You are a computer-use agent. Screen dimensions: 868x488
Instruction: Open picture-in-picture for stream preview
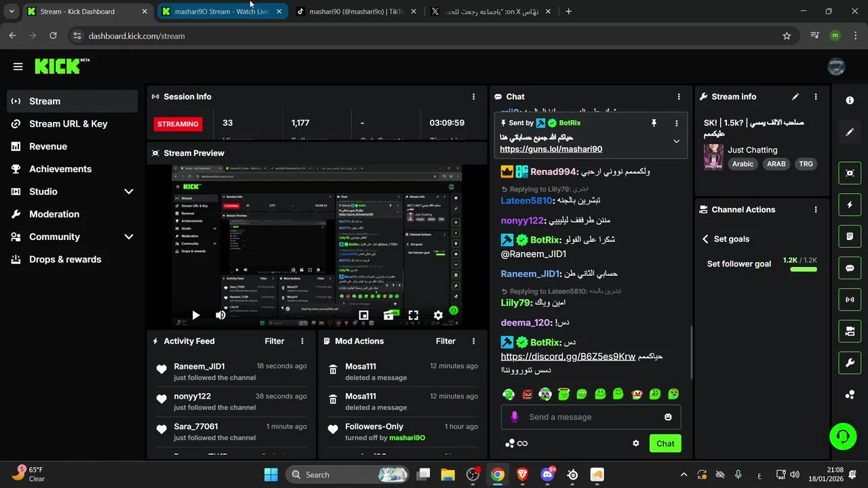tap(363, 315)
